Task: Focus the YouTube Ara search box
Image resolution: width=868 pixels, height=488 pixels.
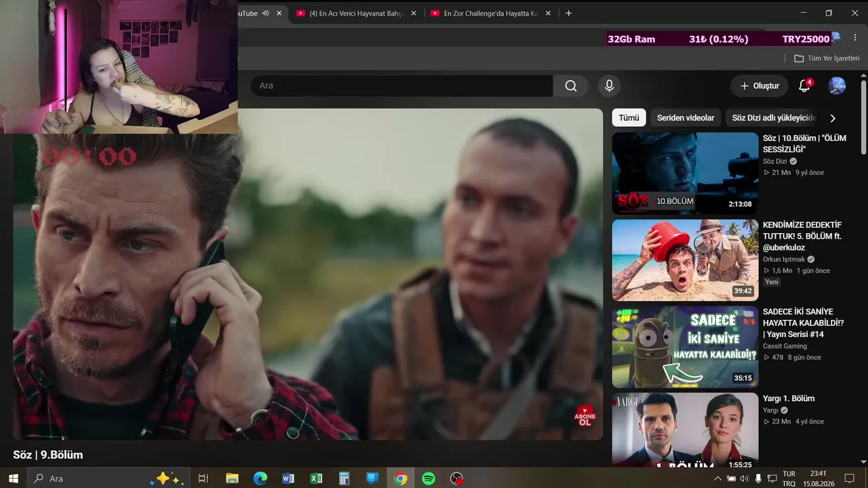Action: point(401,86)
